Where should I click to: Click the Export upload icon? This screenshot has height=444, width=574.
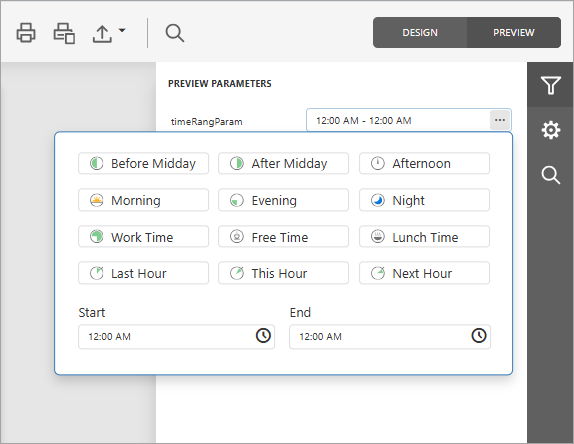(x=102, y=34)
